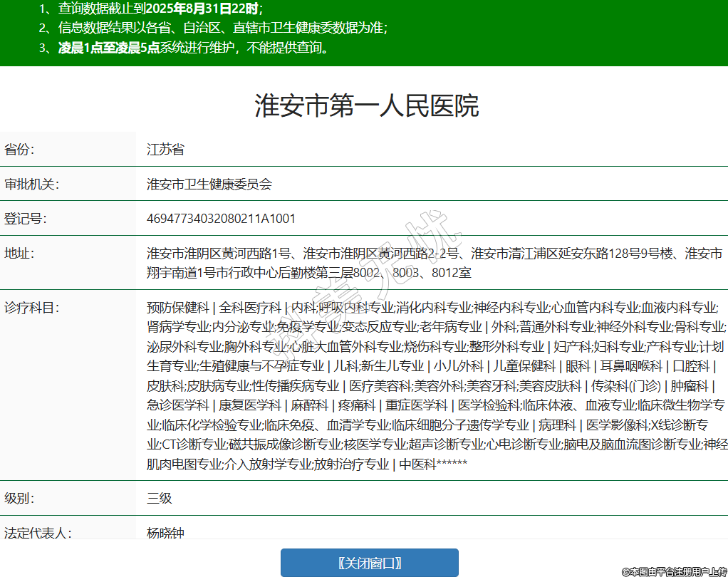Click the 凌晨1点至凌晨5点 maintenance notice
This screenshot has width=728, height=577.
point(192,48)
